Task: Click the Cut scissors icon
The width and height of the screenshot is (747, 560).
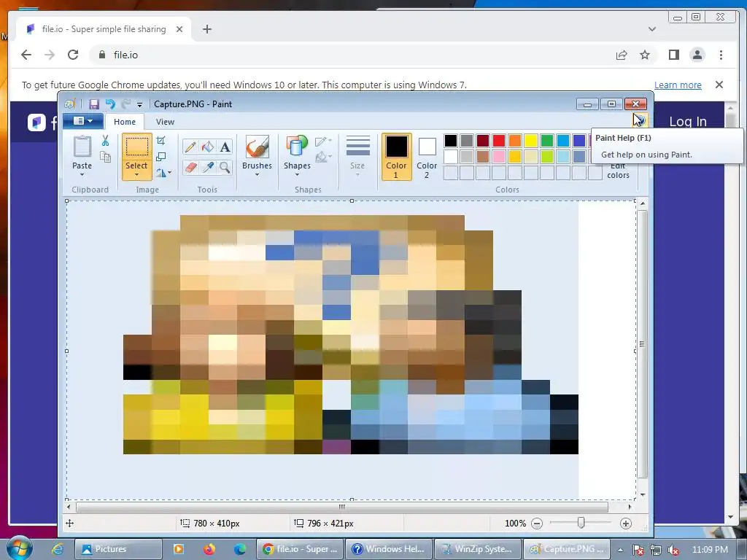Action: pyautogui.click(x=105, y=141)
